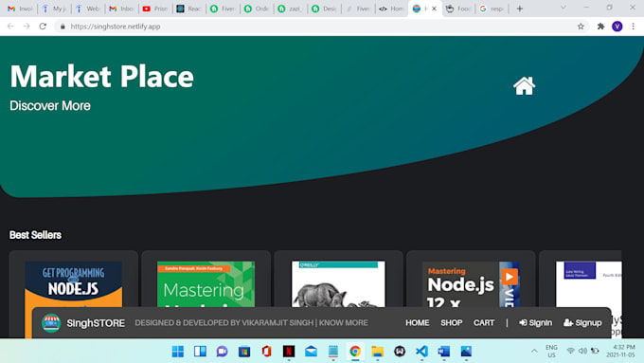This screenshot has height=363, width=644.
Task: Open Microsoft Word from the taskbar
Action: click(x=444, y=352)
